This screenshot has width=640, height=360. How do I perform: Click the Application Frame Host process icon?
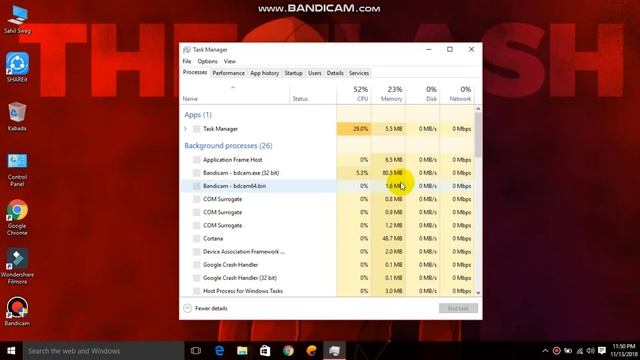point(197,160)
